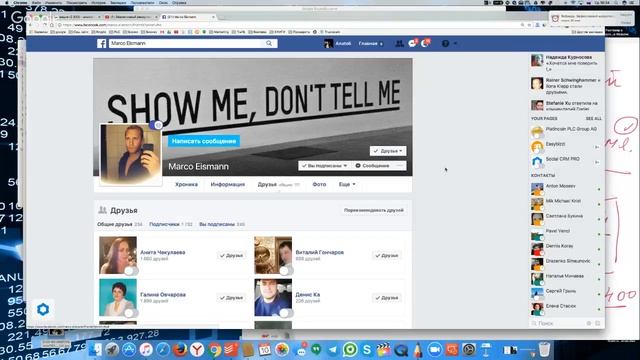
Task: Click the blue badge on Marco Eismann's profile picture
Action: click(x=156, y=125)
